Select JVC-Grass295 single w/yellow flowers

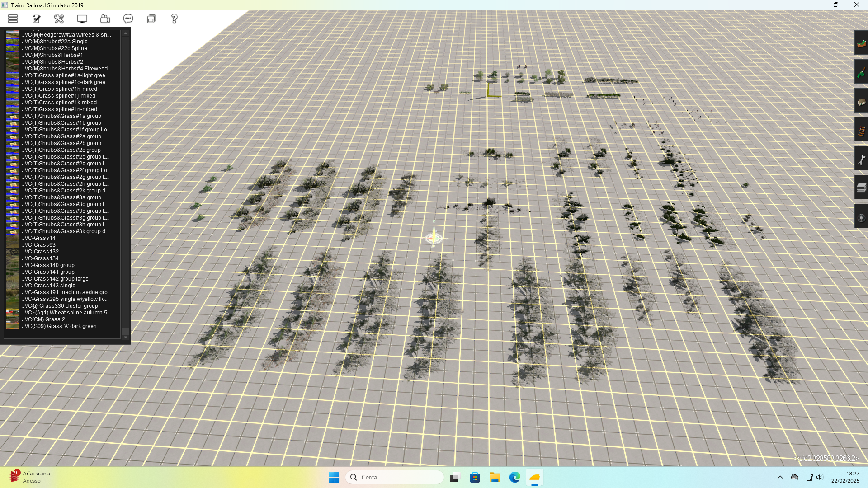66,299
